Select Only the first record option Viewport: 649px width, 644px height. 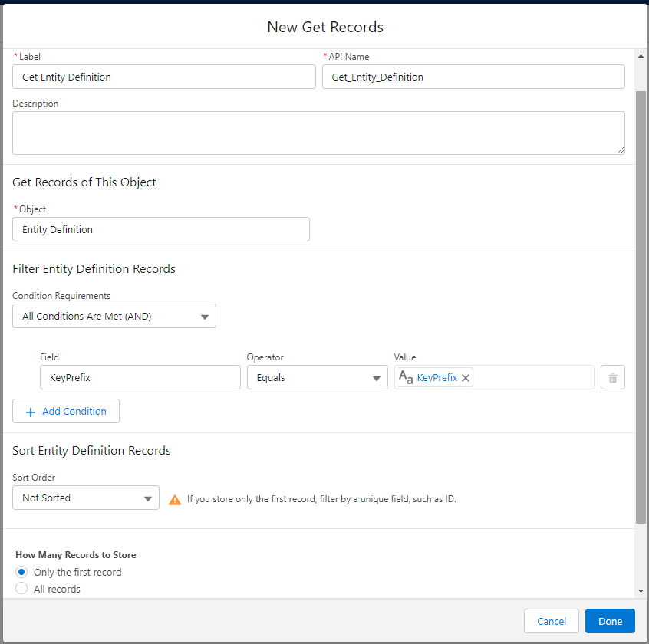[x=21, y=572]
